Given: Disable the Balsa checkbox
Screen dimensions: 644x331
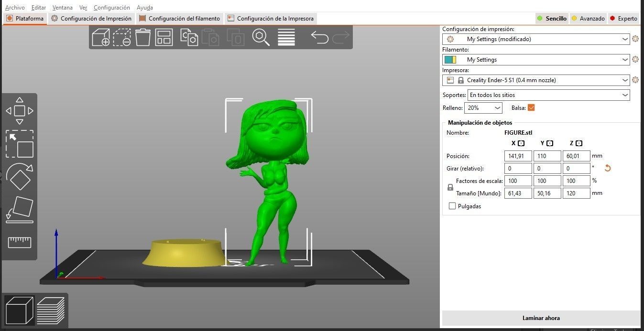Looking at the screenshot, I should pos(531,107).
